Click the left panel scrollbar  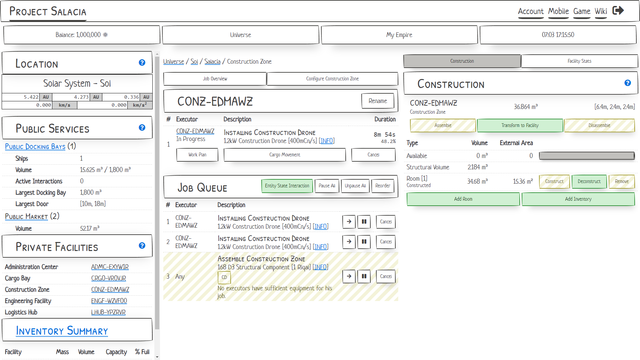[x=157, y=204]
